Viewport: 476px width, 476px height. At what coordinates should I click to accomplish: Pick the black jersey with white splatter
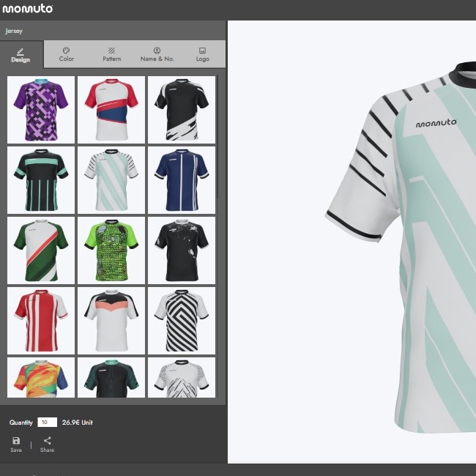point(182,250)
